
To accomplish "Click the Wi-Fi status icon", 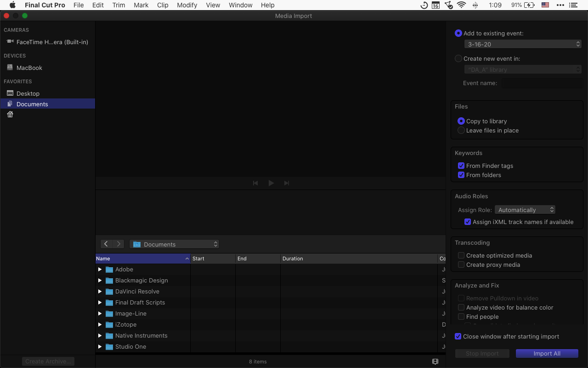I will click(x=461, y=5).
